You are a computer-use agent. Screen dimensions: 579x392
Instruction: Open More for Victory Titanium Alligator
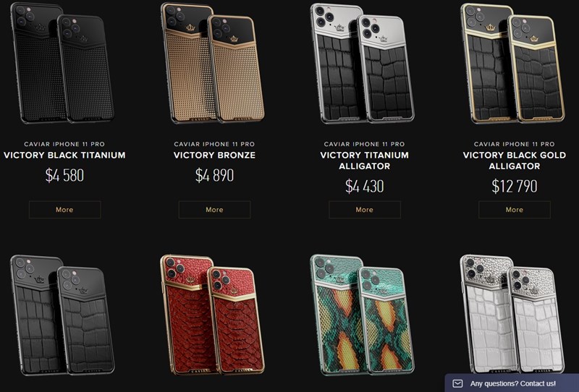point(365,210)
